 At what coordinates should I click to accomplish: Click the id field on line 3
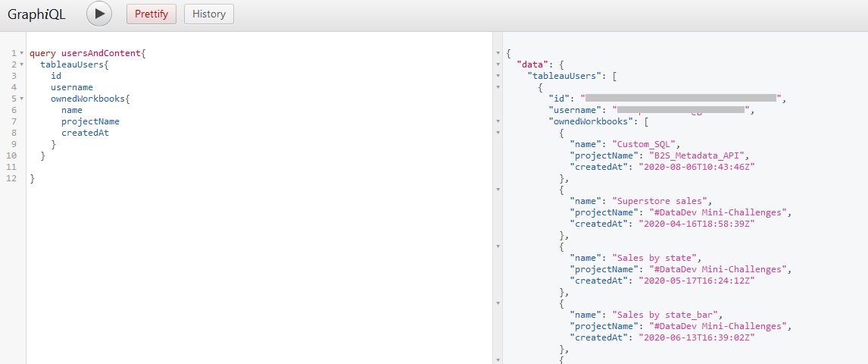pyautogui.click(x=56, y=76)
